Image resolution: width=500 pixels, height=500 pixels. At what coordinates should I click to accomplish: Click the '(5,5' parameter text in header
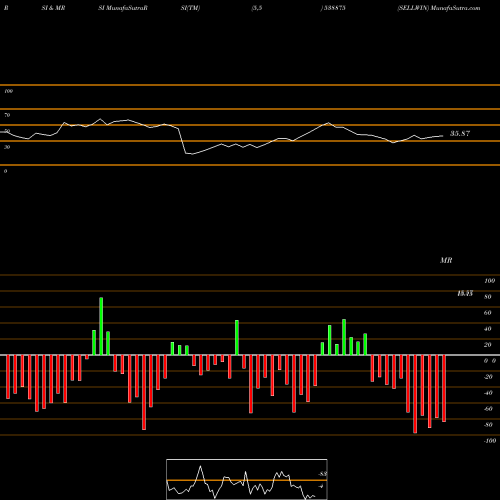click(257, 8)
